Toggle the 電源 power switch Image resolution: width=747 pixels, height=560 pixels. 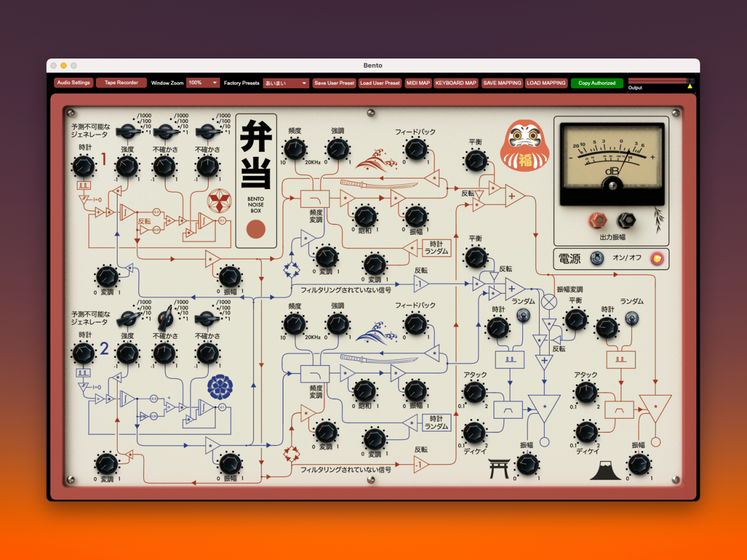[x=597, y=258]
